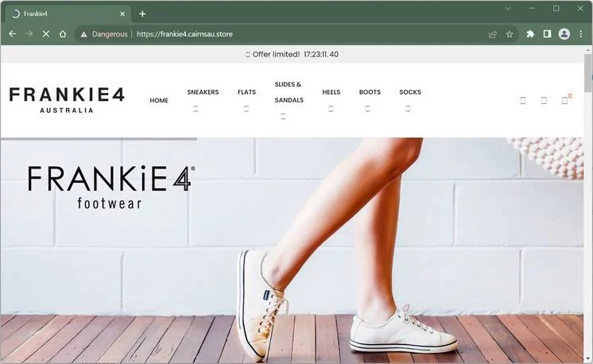Screen dimensions: 593x364
Task: Click the Frankie4 footwear hero banner
Action: (x=292, y=250)
